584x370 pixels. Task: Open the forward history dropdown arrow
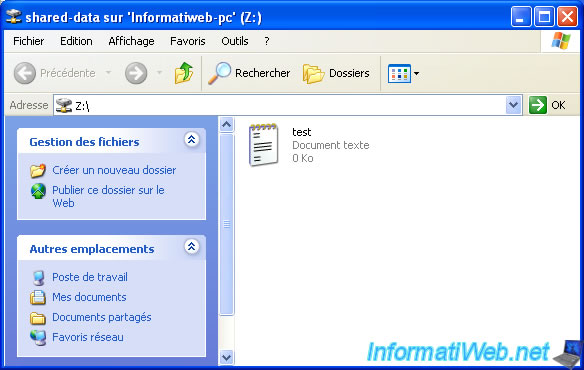(159, 73)
